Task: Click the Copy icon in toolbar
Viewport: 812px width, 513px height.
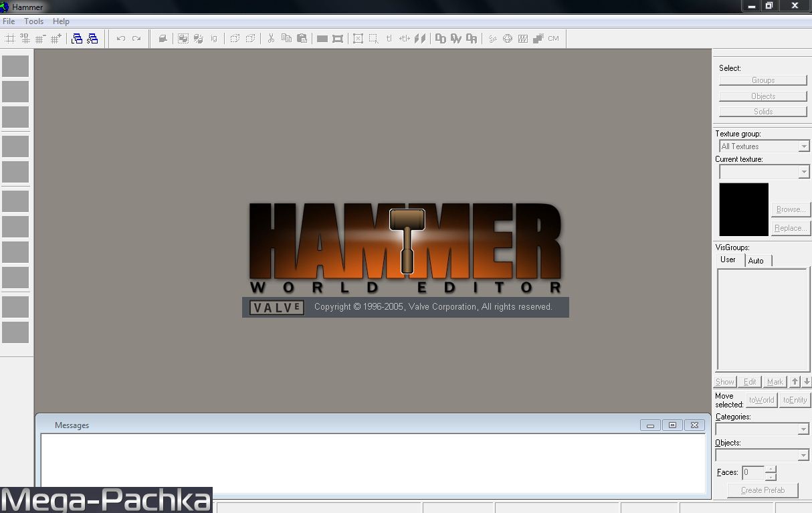Action: 286,39
